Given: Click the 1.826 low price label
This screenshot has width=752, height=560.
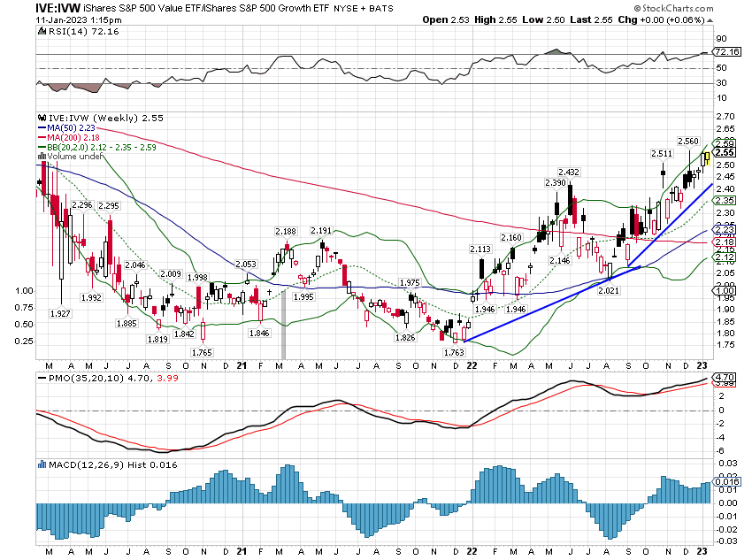Looking at the screenshot, I should [405, 338].
